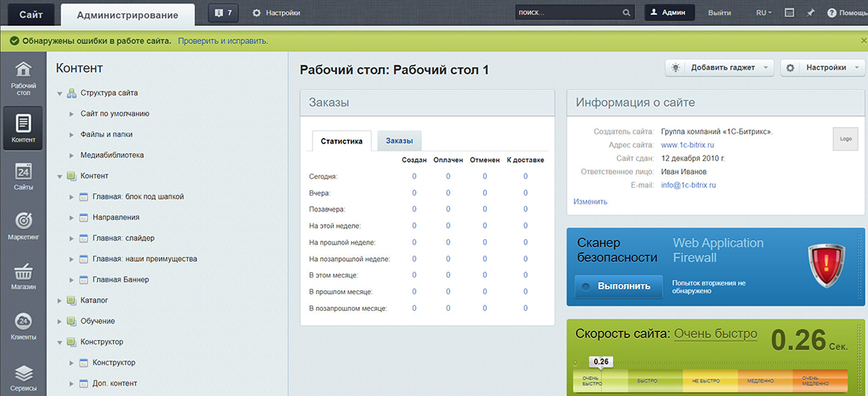Open notifications counter showing 7
The width and height of the screenshot is (868, 396).
click(x=223, y=13)
